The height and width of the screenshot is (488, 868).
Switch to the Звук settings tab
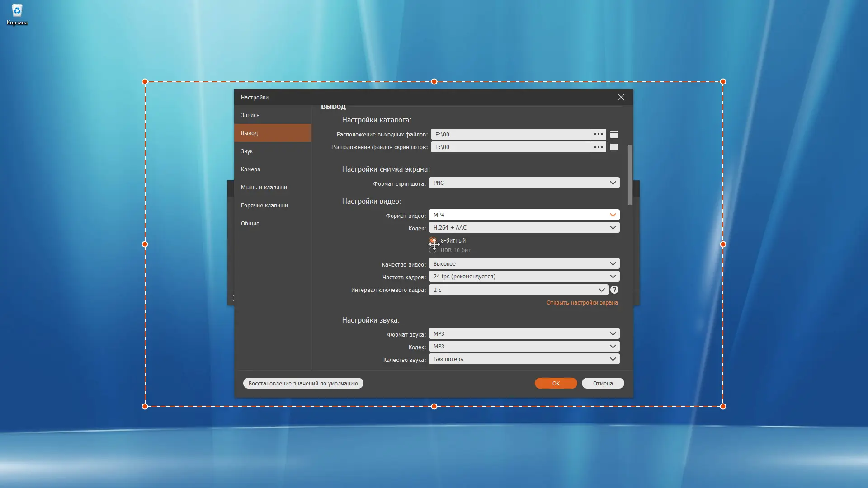point(247,151)
